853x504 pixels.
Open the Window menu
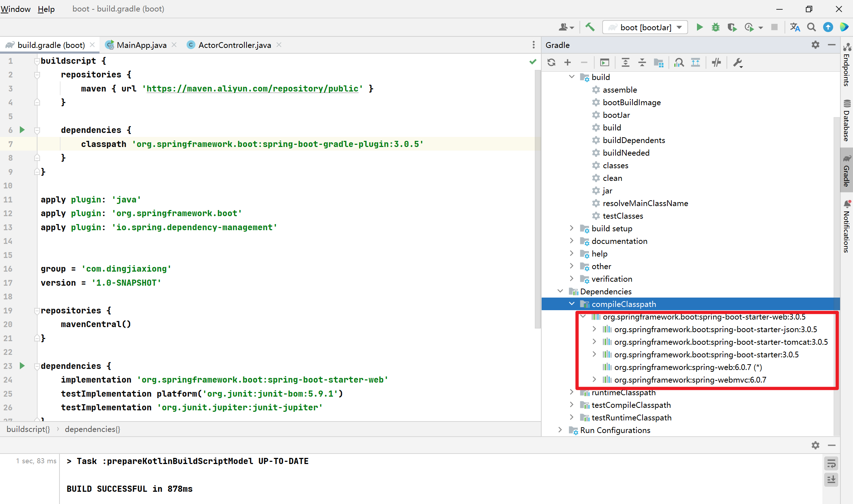pyautogui.click(x=15, y=9)
